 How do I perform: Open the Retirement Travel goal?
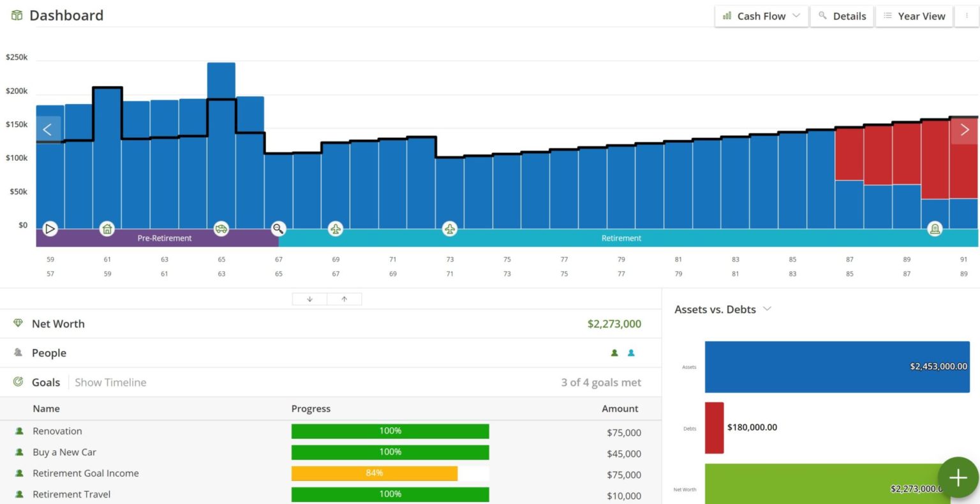(x=71, y=494)
